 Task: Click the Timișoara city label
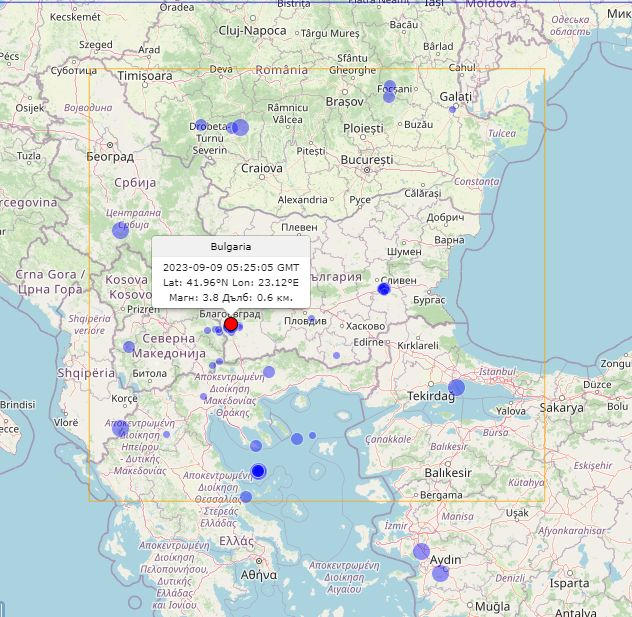coord(145,76)
